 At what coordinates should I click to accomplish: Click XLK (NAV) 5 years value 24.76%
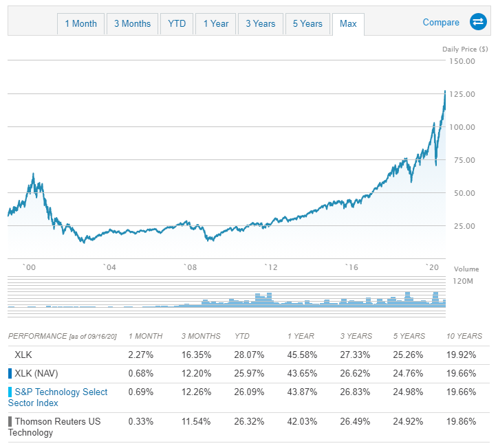click(408, 373)
